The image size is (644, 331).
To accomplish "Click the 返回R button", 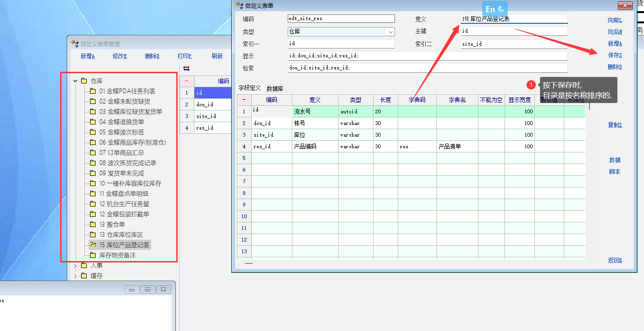I will (x=615, y=260).
